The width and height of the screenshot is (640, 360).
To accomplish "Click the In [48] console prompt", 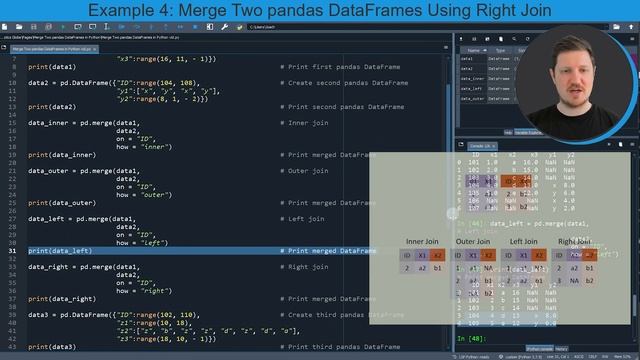I will click(x=471, y=338).
